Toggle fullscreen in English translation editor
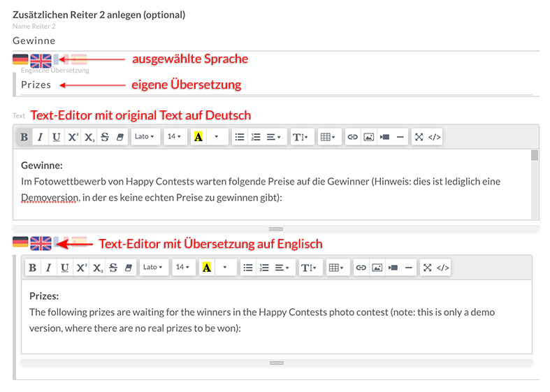This screenshot has height=392, width=550. (427, 268)
